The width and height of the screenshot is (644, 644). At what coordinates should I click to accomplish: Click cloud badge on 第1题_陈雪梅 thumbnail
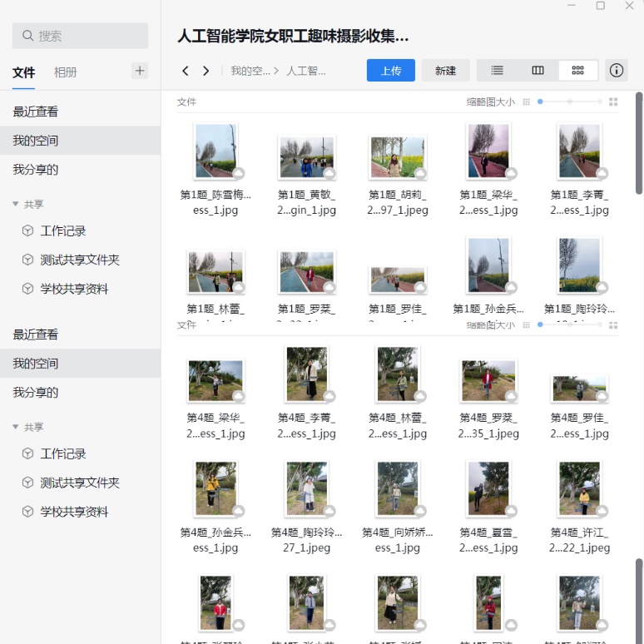click(238, 172)
